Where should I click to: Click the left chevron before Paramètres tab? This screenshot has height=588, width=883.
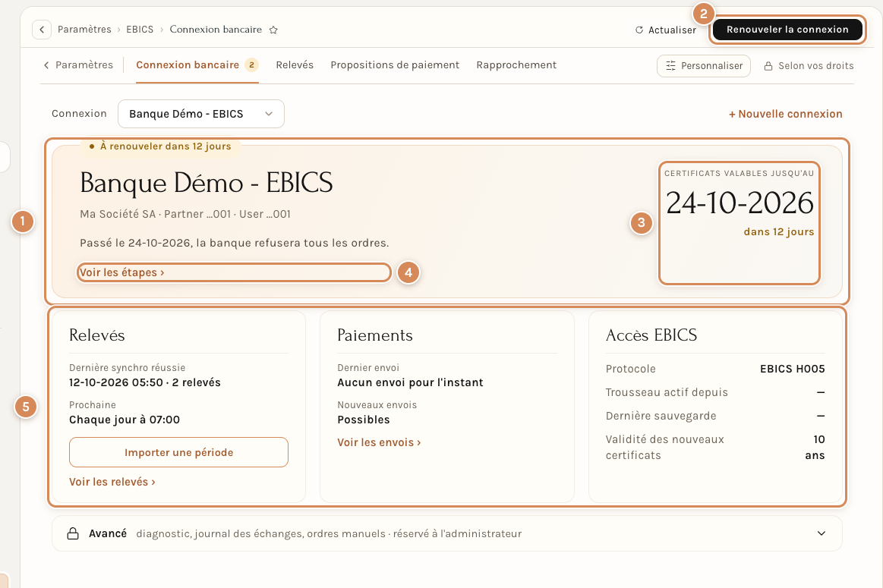[46, 65]
